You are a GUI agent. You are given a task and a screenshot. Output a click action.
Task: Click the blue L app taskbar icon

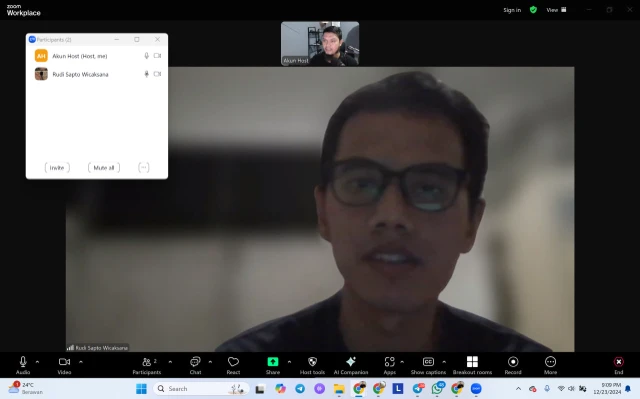(x=398, y=389)
